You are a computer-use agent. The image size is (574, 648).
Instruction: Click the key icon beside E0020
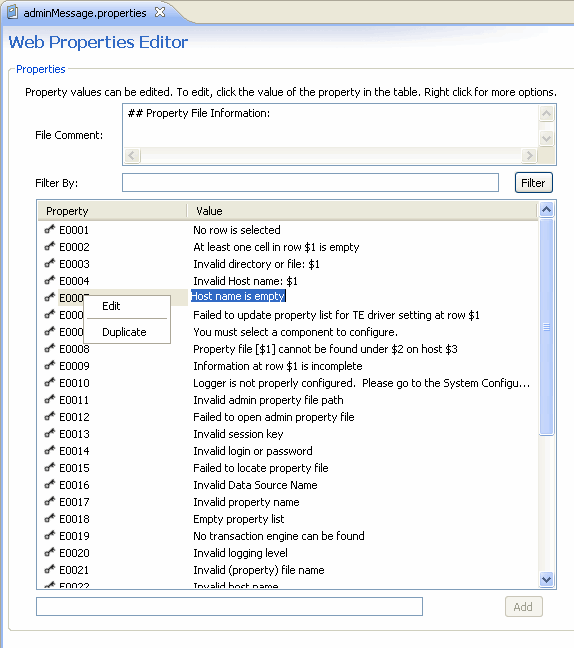click(50, 552)
